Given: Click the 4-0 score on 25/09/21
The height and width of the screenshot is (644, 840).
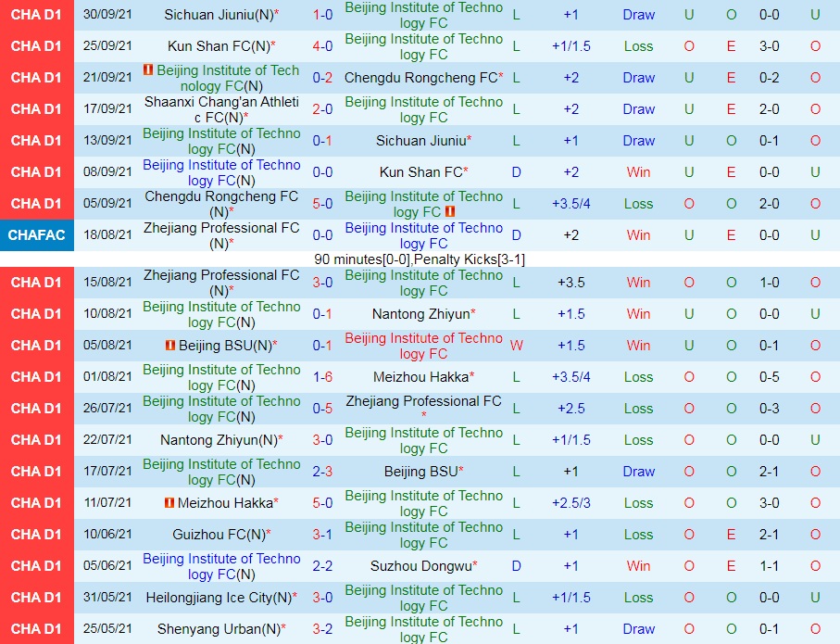Looking at the screenshot, I should [x=322, y=46].
